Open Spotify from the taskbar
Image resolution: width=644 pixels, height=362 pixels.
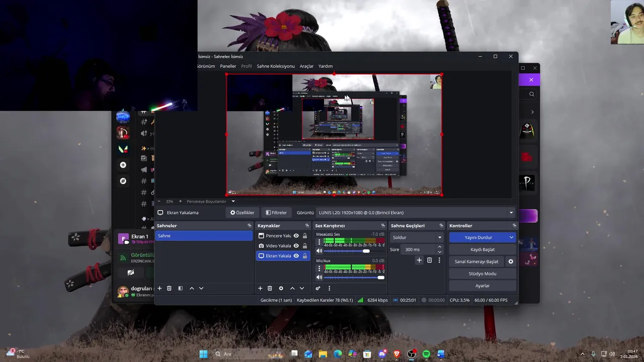(x=426, y=354)
